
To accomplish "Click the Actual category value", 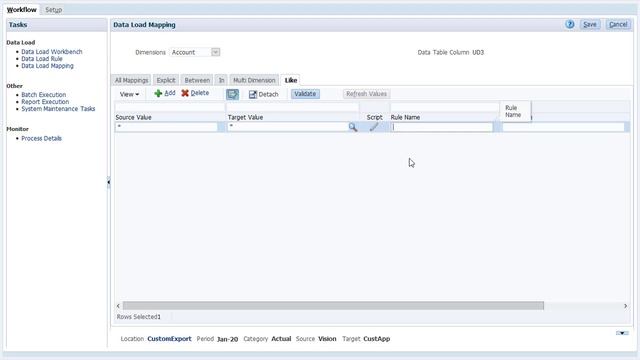I will (x=281, y=339).
